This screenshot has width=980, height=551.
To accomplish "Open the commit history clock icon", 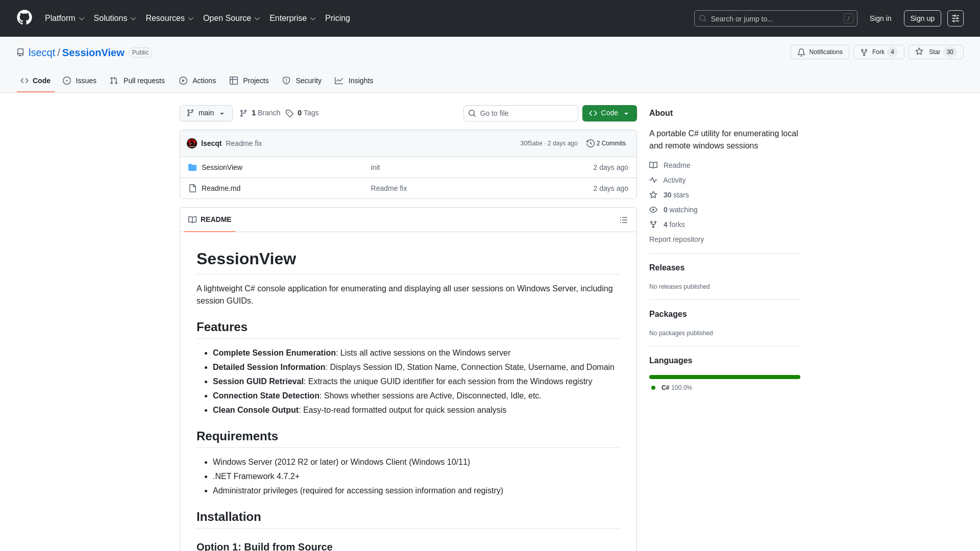I will click(591, 143).
